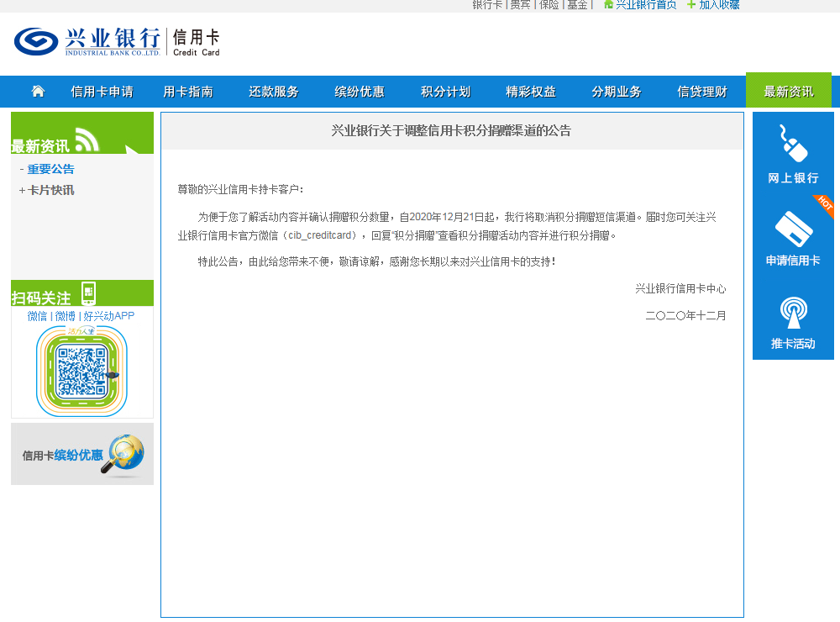Click the Industrial Bank logo
Image resolution: width=840 pixels, height=622 pixels.
tap(87, 41)
